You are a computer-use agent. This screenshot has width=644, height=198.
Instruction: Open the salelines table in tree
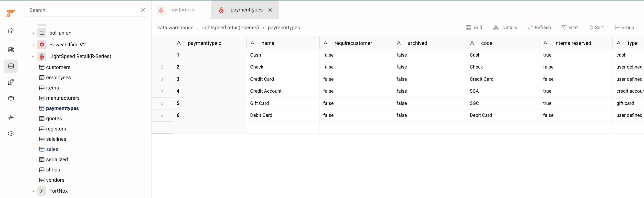point(56,139)
